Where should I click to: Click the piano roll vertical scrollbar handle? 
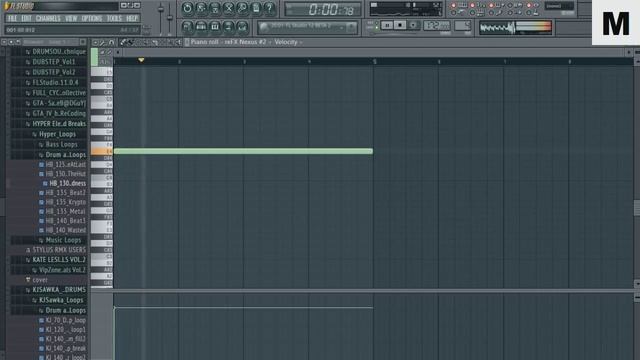[636, 208]
